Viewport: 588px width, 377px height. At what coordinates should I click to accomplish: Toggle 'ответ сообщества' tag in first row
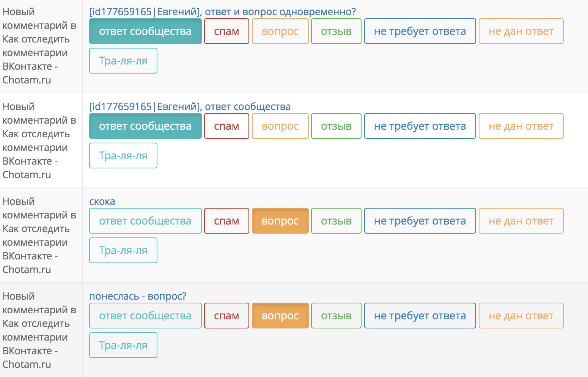(x=145, y=31)
